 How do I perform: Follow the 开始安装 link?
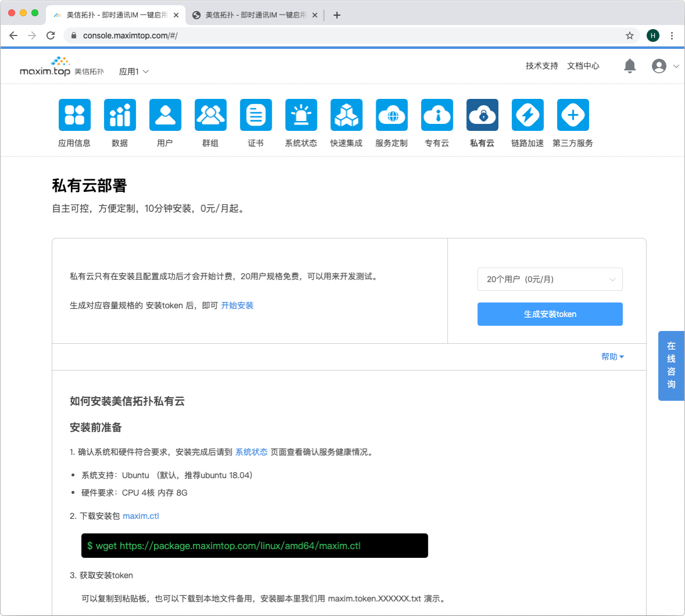[x=237, y=305]
